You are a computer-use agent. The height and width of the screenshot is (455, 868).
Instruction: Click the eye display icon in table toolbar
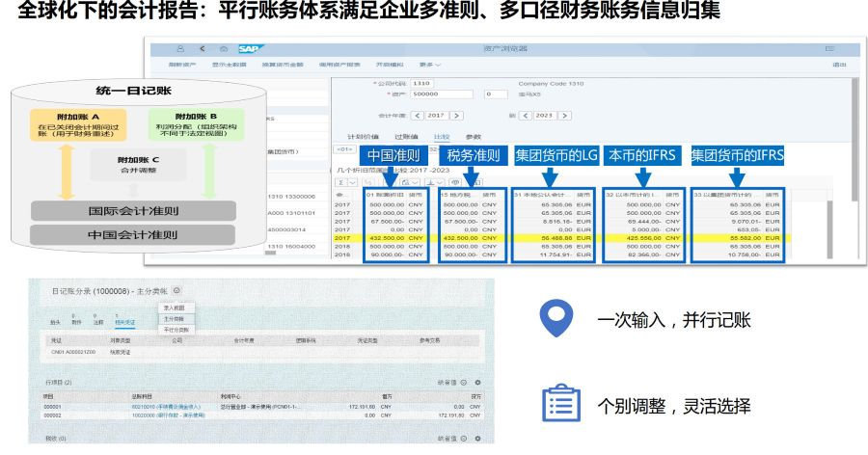pyautogui.click(x=455, y=182)
